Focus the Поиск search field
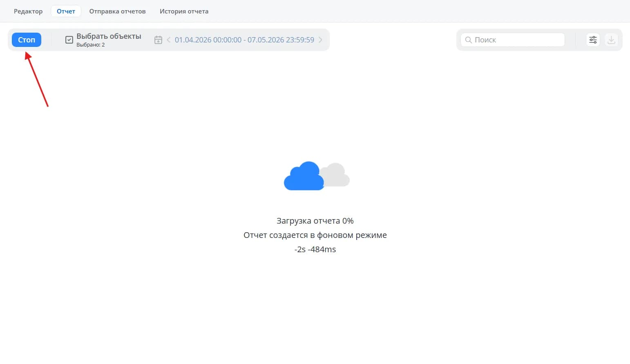 point(513,40)
